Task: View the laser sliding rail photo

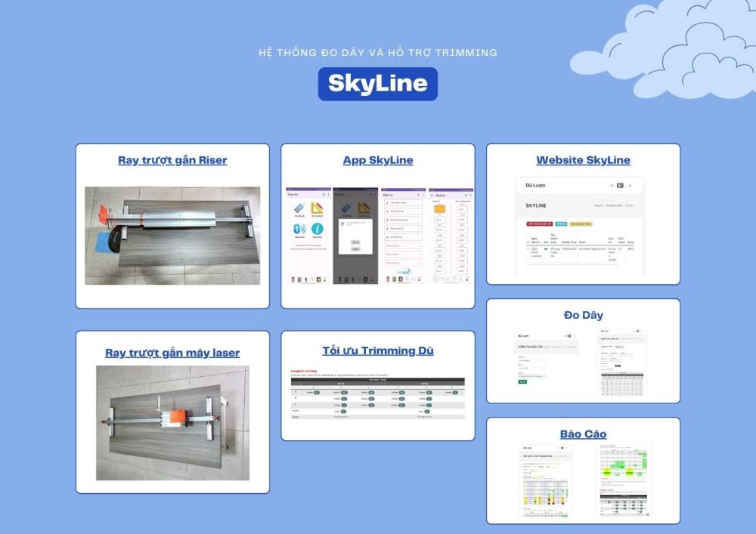Action: tap(172, 423)
